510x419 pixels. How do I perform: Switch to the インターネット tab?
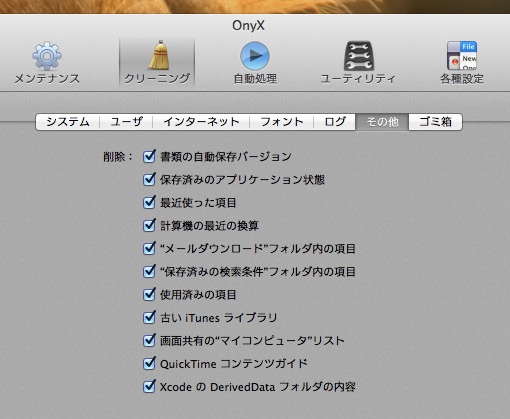(x=201, y=122)
